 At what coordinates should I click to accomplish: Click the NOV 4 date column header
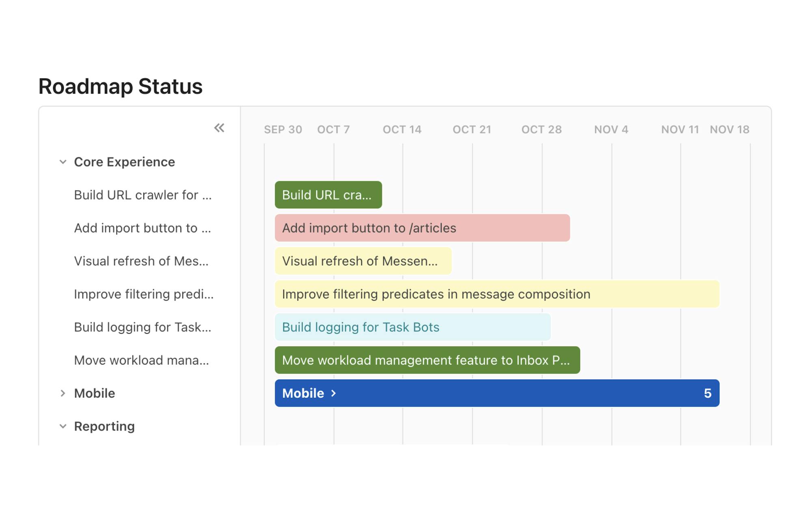point(611,130)
